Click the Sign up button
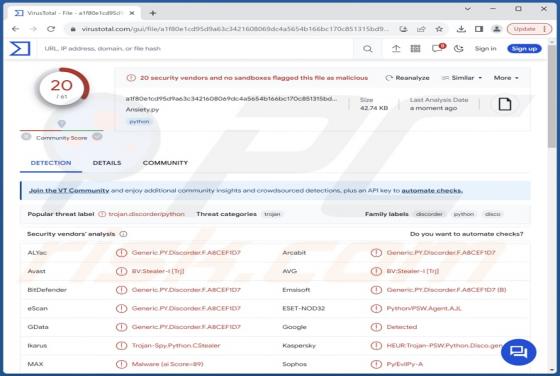 pos(524,49)
